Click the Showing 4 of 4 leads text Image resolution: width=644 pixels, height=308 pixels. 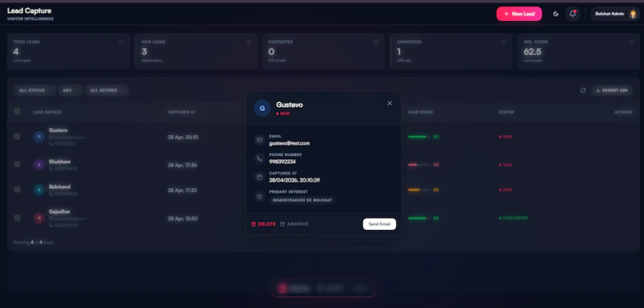[33, 242]
